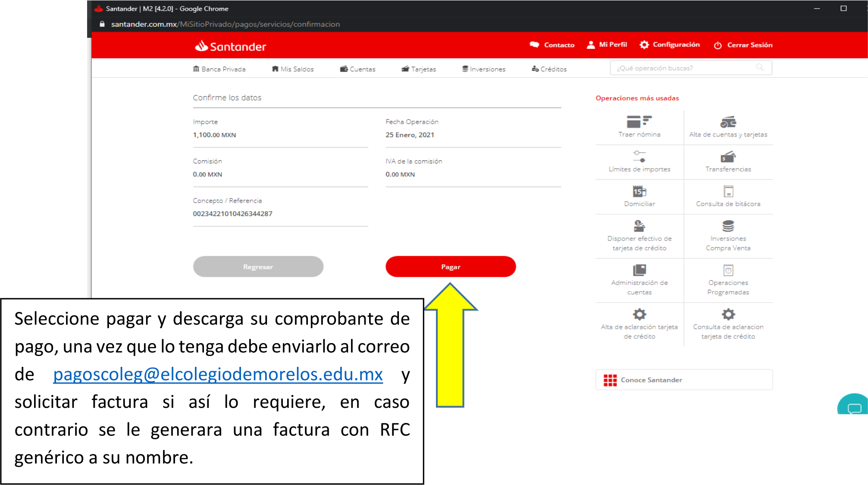Open Banca Privada menu
The image size is (868, 485).
pos(219,69)
